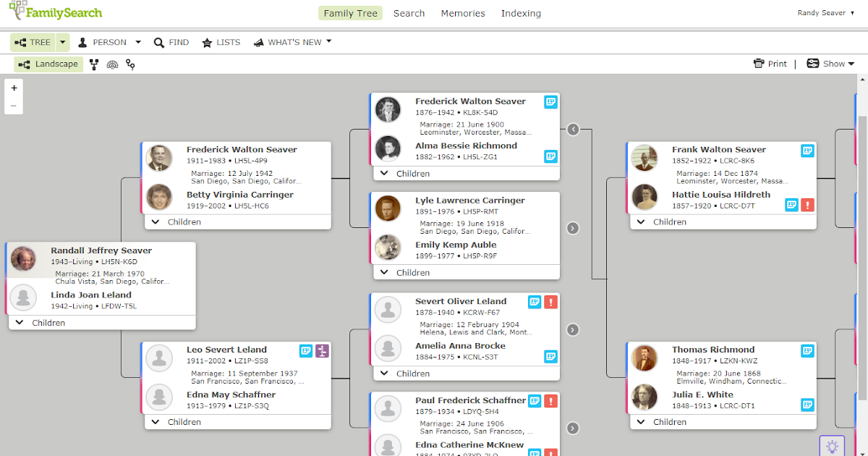Screen dimensions: 868x456
Task: Open the Show options dropdown
Action: pyautogui.click(x=830, y=63)
